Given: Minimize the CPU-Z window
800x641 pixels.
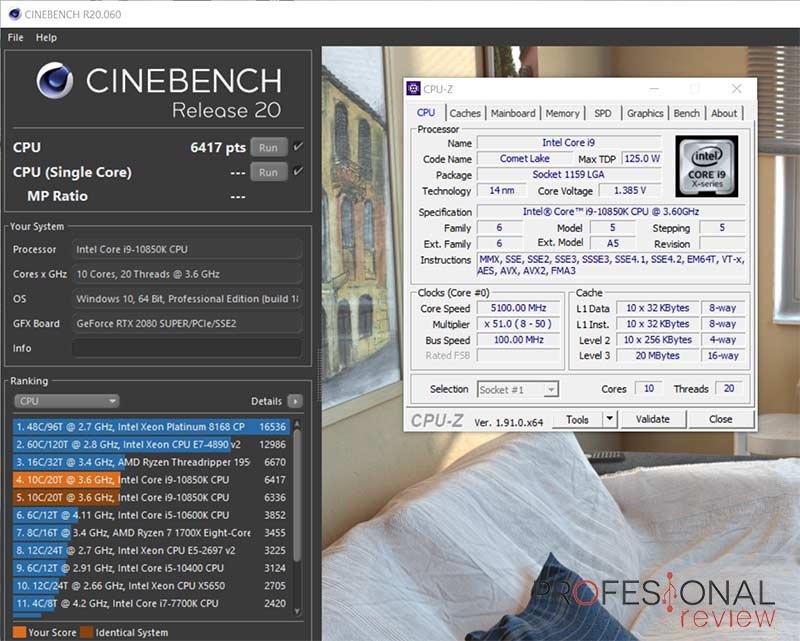Looking at the screenshot, I should (x=655, y=89).
